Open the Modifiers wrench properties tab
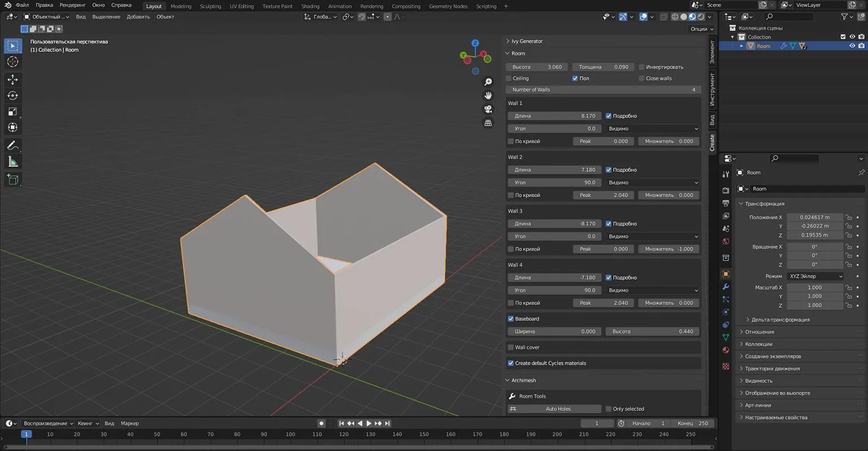 [x=726, y=286]
